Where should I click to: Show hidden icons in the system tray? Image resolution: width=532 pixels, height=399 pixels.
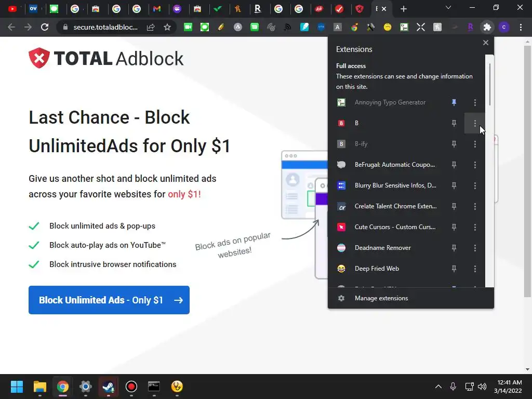click(438, 387)
